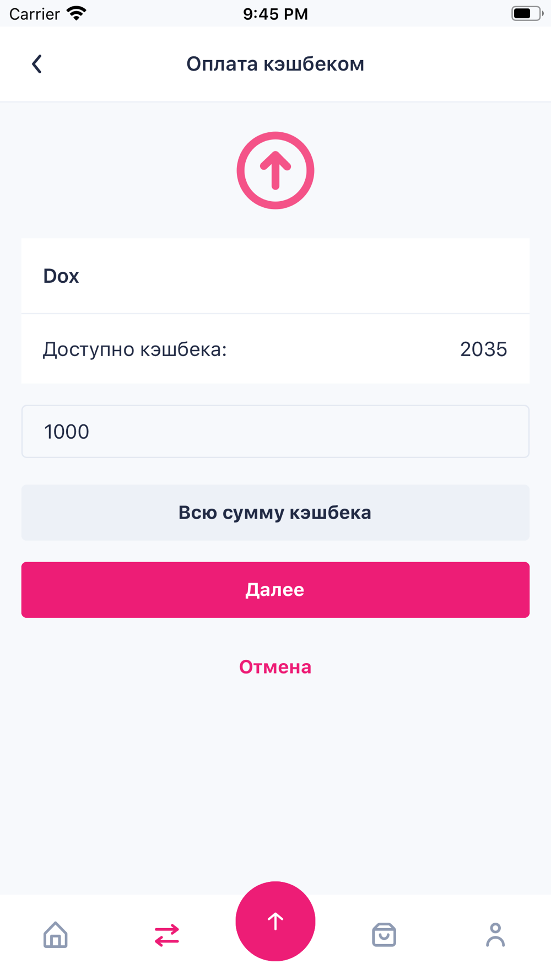Continue with the Далее button

pyautogui.click(x=275, y=590)
